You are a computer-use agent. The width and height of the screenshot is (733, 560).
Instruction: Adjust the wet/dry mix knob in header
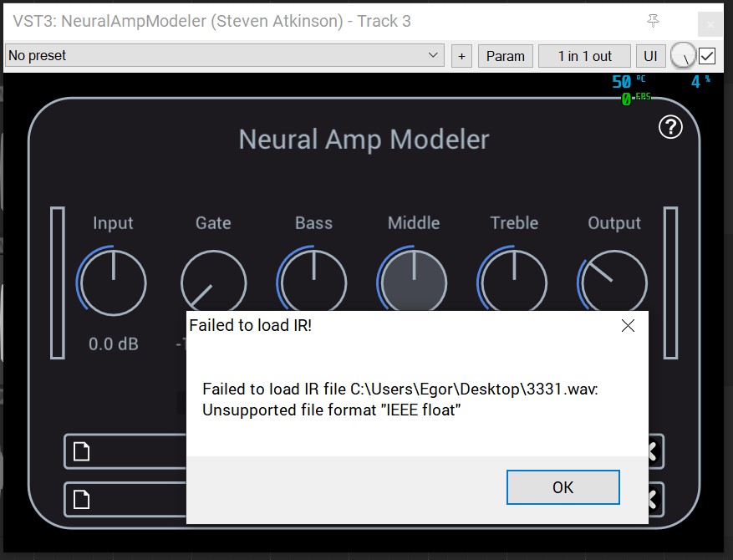pyautogui.click(x=683, y=56)
